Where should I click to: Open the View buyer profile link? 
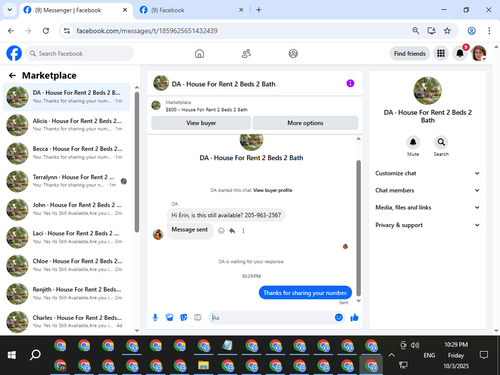point(273,190)
